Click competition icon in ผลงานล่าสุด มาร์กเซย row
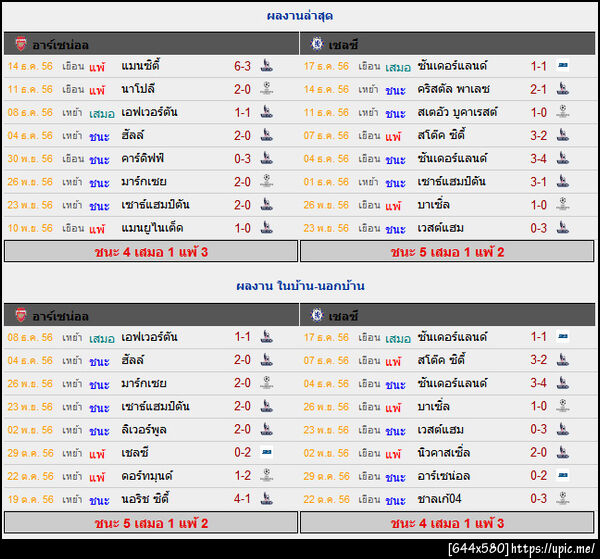The image size is (600, 559). [266, 181]
